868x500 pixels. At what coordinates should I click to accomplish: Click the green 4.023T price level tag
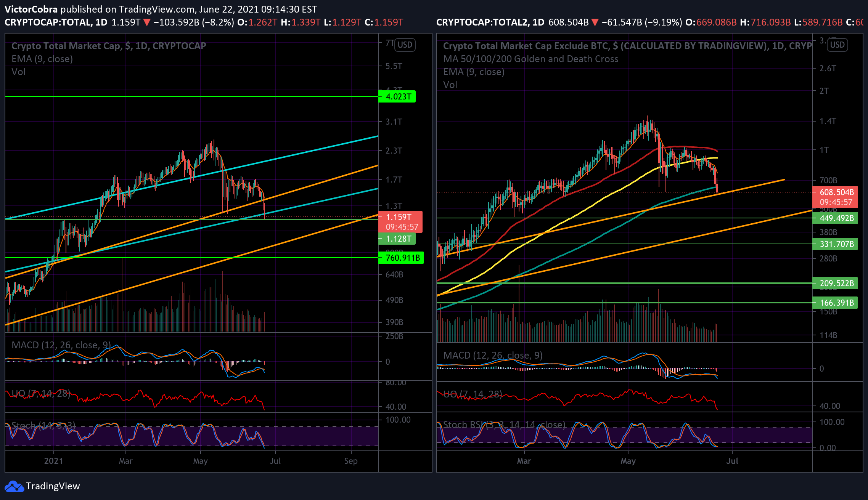tap(398, 97)
